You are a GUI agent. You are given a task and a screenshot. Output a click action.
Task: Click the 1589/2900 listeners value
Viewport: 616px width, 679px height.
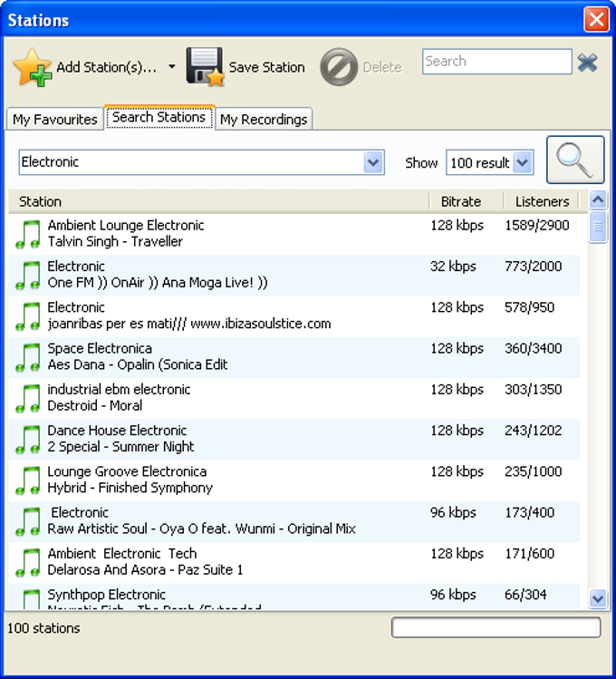(537, 225)
